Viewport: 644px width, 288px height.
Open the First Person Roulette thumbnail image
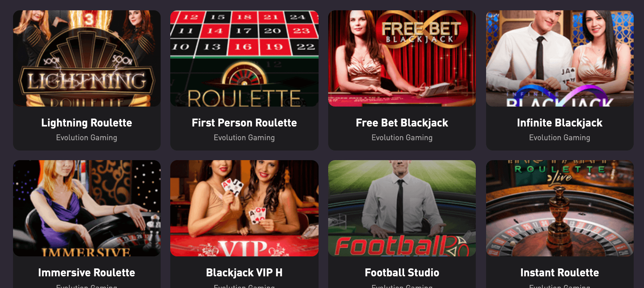coord(244,58)
